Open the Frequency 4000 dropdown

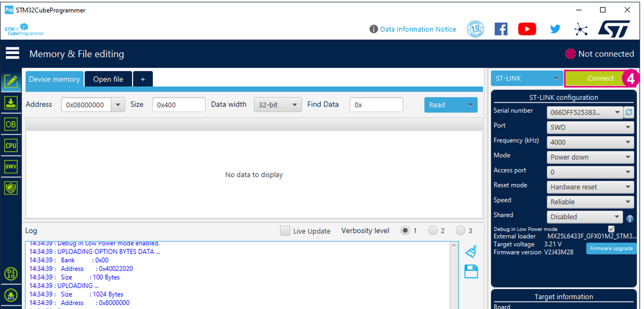coord(590,142)
